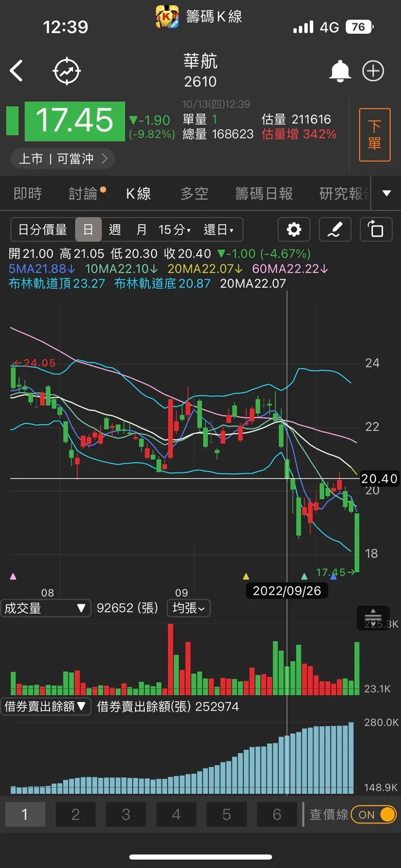Open 還日 adjustment dropdown
401x868 pixels.
tap(218, 230)
